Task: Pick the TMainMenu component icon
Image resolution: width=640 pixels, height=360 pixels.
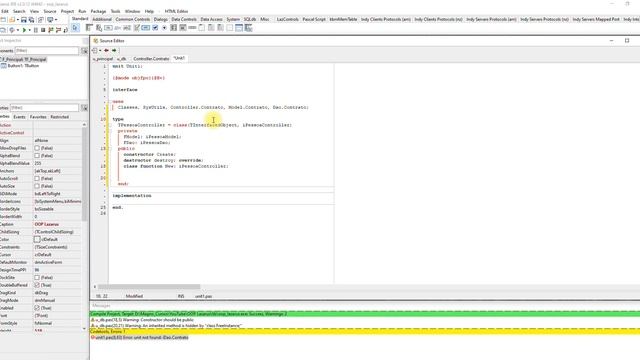Action: [x=89, y=28]
